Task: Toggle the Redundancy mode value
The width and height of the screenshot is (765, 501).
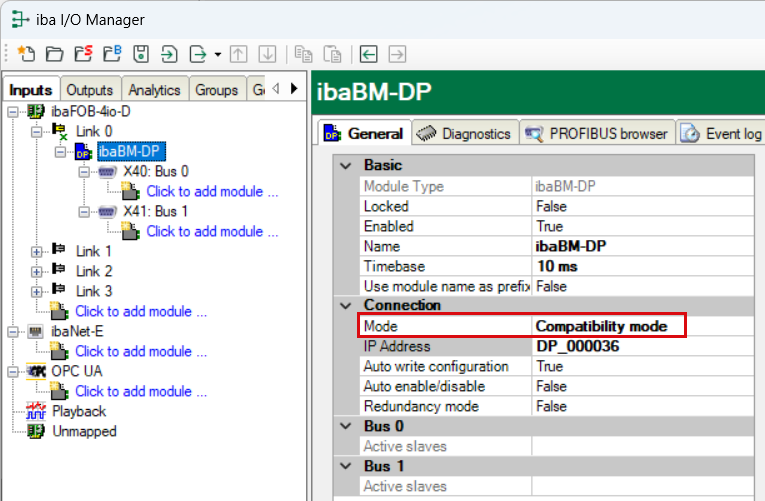Action: (640, 406)
